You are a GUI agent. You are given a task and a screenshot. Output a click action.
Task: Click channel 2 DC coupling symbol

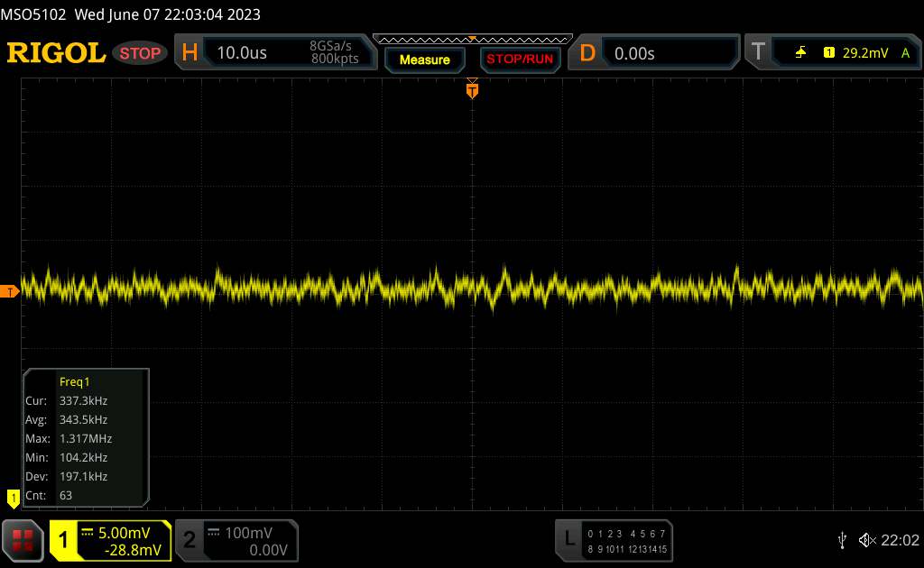coord(214,532)
